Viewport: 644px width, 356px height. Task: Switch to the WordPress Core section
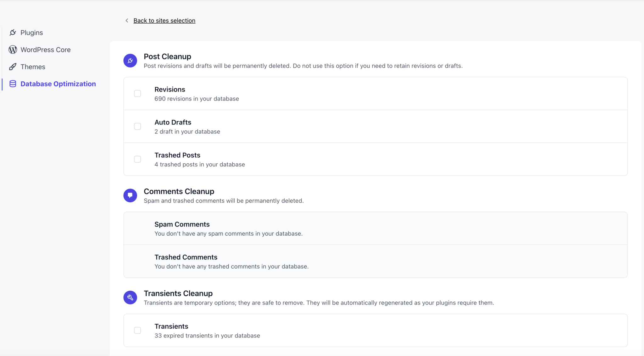click(45, 49)
